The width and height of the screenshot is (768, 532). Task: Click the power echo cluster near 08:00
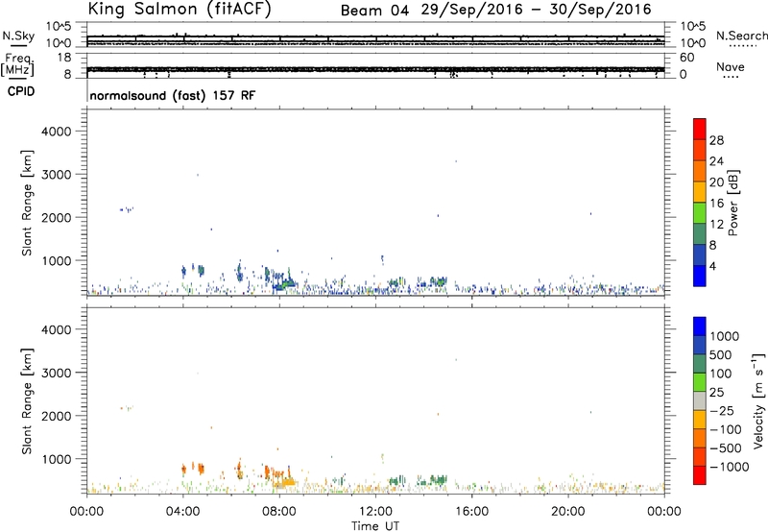283,281
